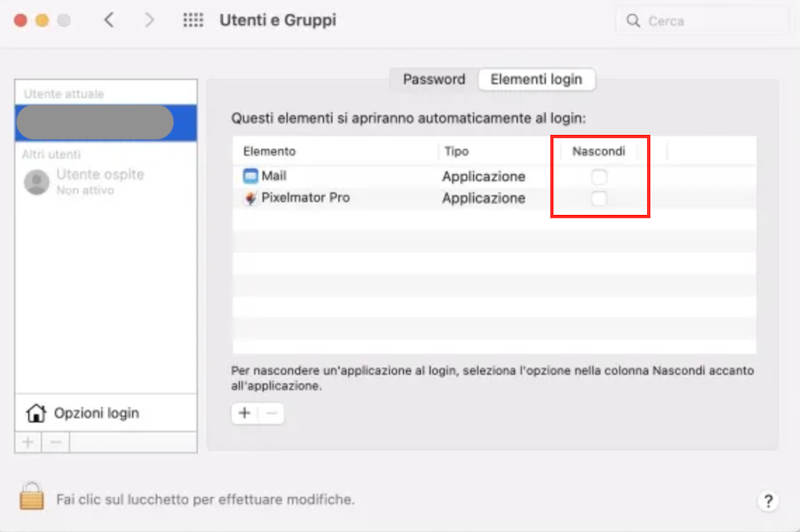Image resolution: width=800 pixels, height=532 pixels.
Task: Open help via the question mark icon
Action: point(769,501)
